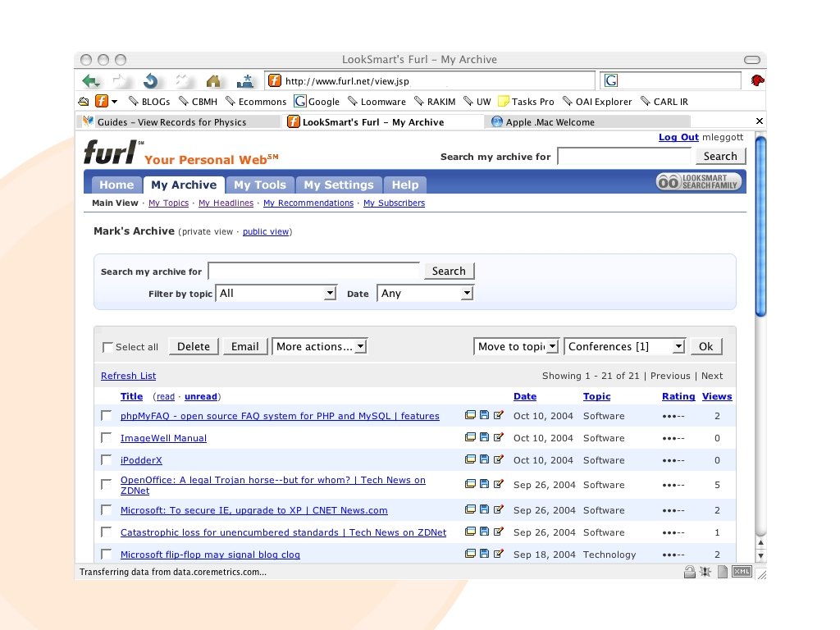Click the page vertical scrollbar thumb
This screenshot has width=840, height=630.
760,226
